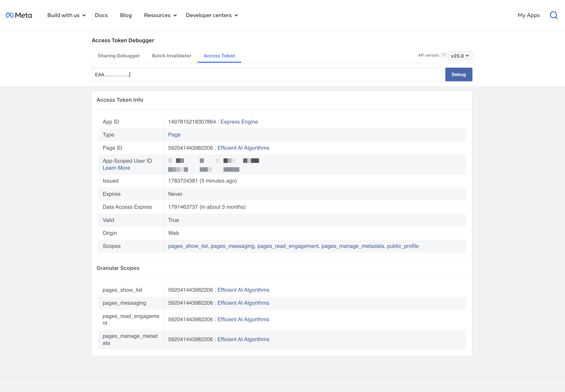This screenshot has width=565, height=392.
Task: Click the Granular Scopes heading
Action: click(118, 268)
